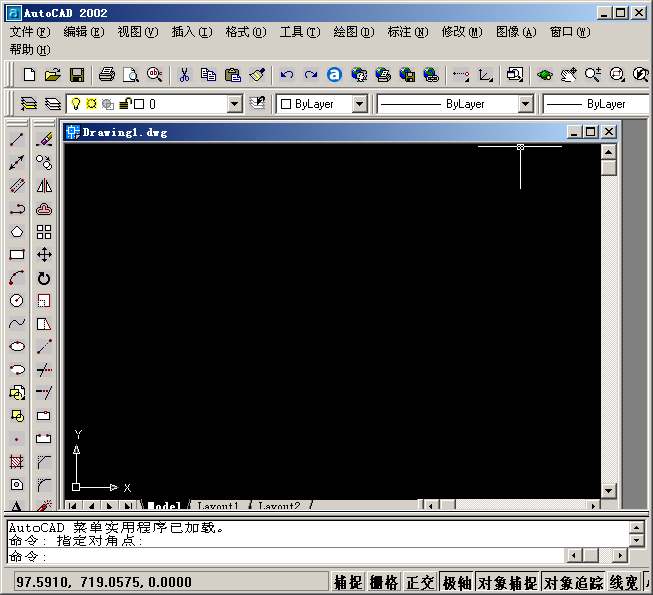Image resolution: width=653 pixels, height=595 pixels.
Task: Select the Chamfer modify tool
Action: pyautogui.click(x=44, y=462)
